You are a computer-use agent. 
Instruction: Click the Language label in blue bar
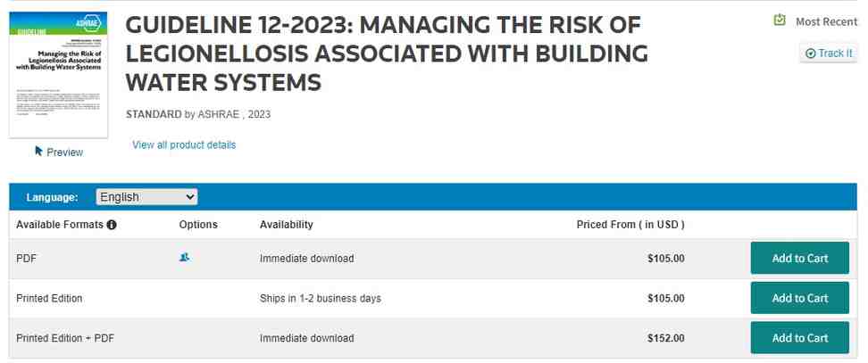[x=52, y=197]
